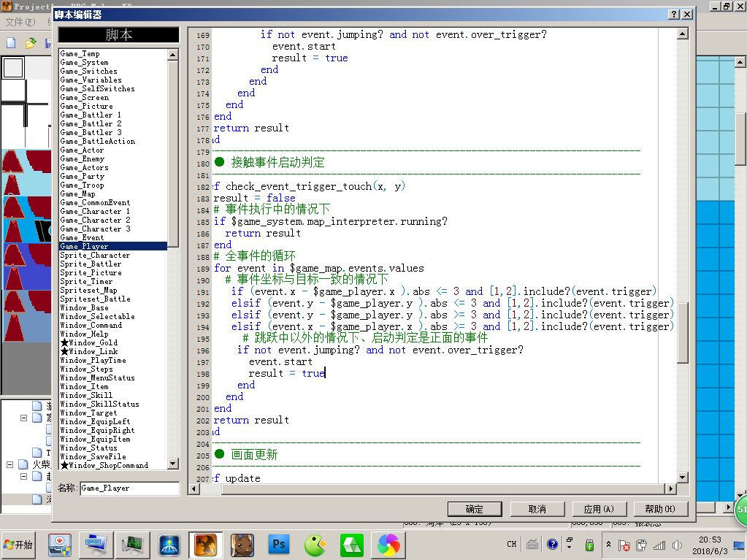Open the RPG Maker dragon icon in taskbar
Screen dimensions: 747x560
pos(206,545)
